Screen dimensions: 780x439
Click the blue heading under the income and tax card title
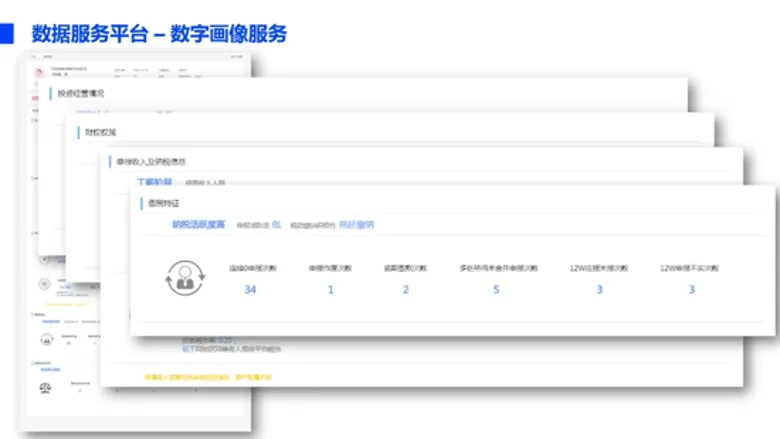[x=155, y=181]
